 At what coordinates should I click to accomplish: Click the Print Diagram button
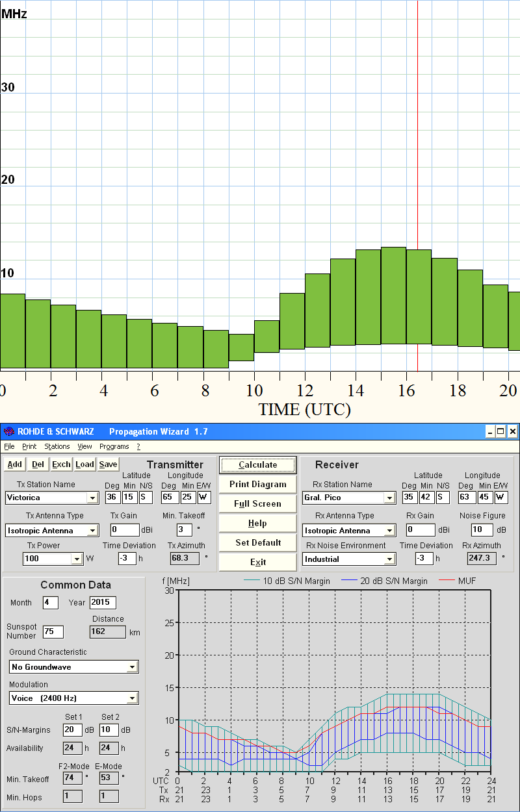click(257, 484)
